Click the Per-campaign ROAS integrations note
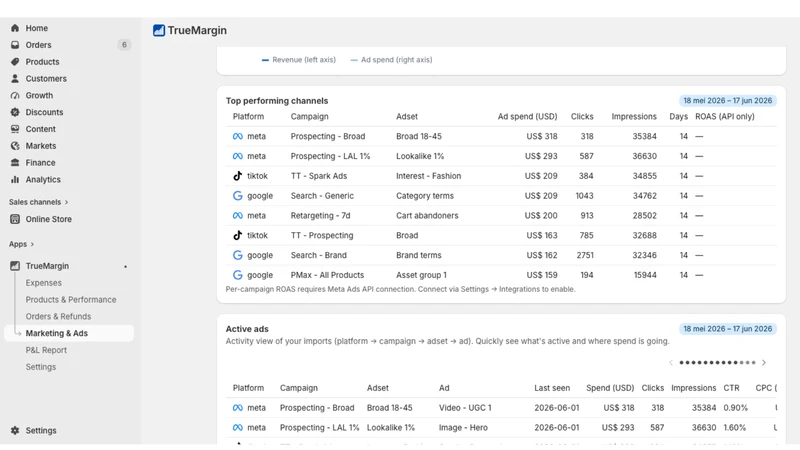This screenshot has height=450, width=800. (x=401, y=289)
